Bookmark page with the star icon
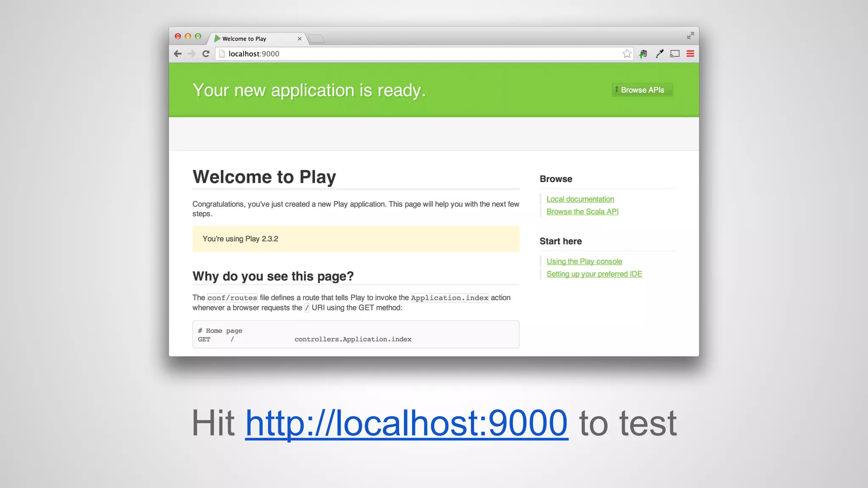 click(627, 54)
